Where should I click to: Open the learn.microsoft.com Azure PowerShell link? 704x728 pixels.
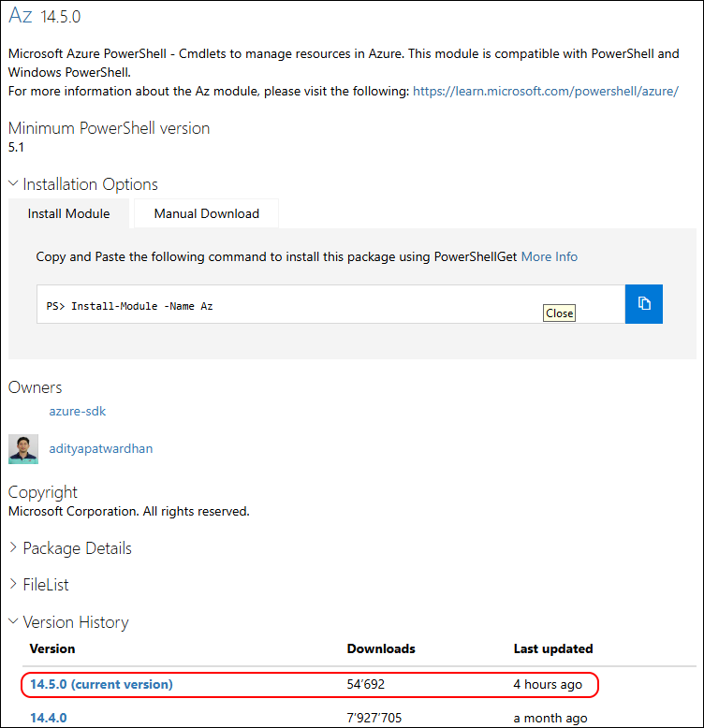545,91
